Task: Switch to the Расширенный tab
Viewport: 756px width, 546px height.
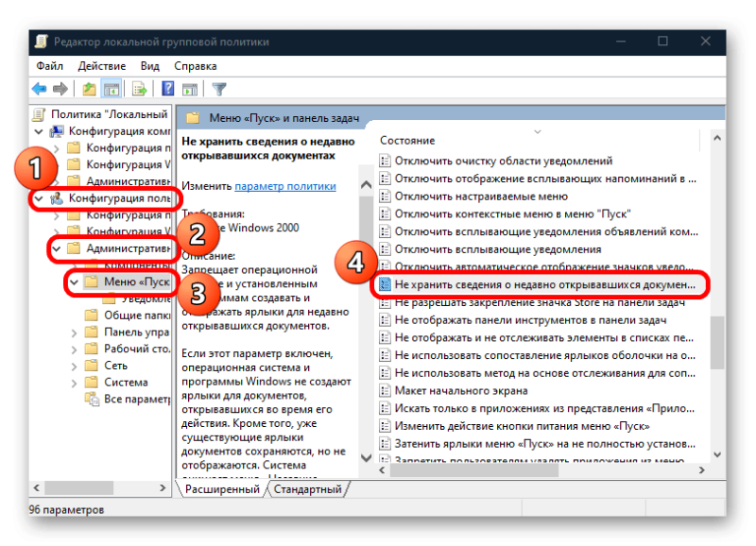Action: coord(222,489)
